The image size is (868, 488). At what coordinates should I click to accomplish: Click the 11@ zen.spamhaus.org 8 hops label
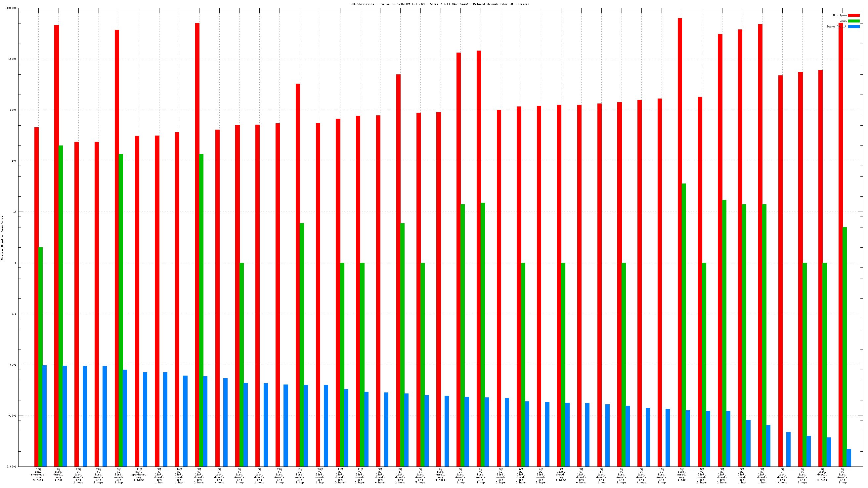pyautogui.click(x=139, y=474)
